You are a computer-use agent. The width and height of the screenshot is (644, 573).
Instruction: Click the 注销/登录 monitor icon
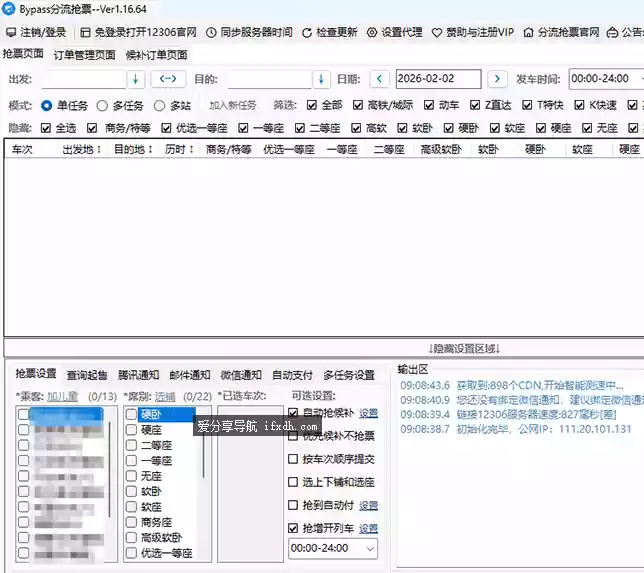pyautogui.click(x=11, y=32)
